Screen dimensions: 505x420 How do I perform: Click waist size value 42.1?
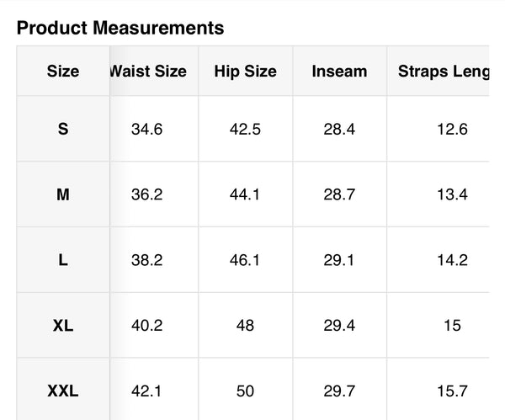pyautogui.click(x=147, y=391)
